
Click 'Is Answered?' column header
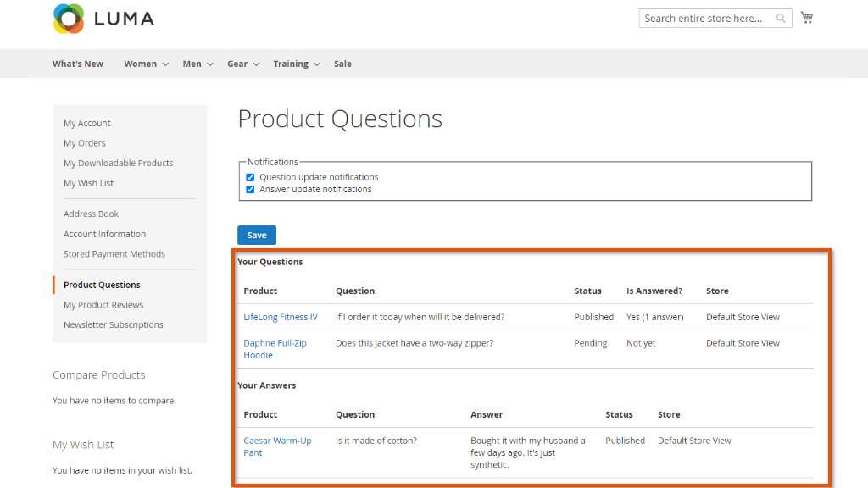click(x=654, y=291)
